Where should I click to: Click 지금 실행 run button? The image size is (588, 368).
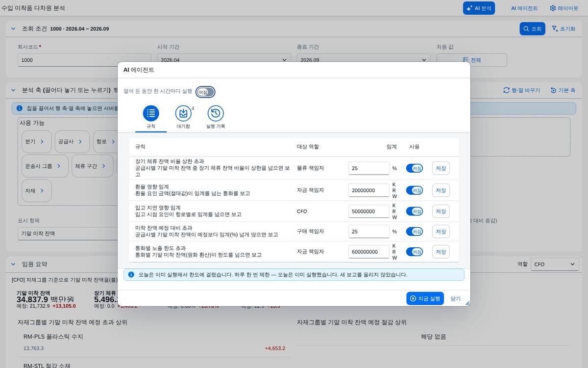pos(425,298)
